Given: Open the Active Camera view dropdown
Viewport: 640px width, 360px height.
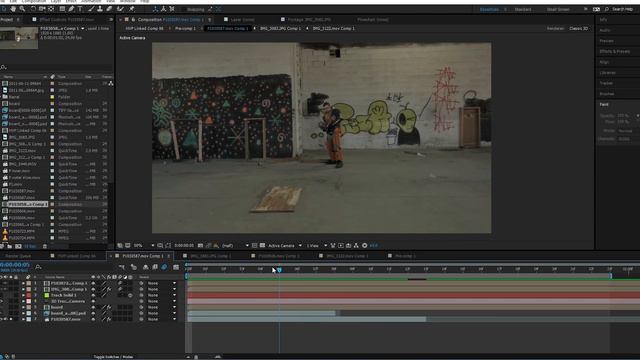Looking at the screenshot, I should [x=284, y=246].
